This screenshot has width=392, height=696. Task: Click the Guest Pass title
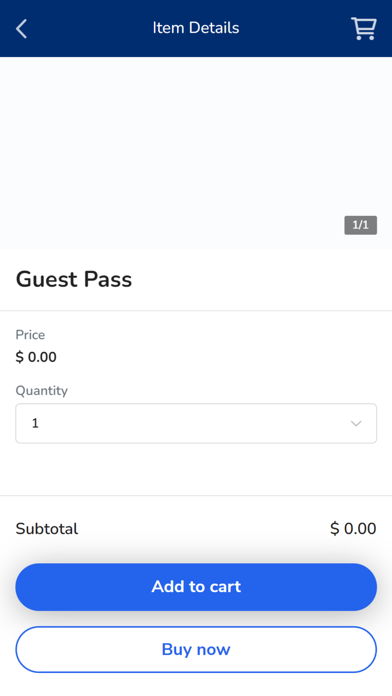point(74,280)
